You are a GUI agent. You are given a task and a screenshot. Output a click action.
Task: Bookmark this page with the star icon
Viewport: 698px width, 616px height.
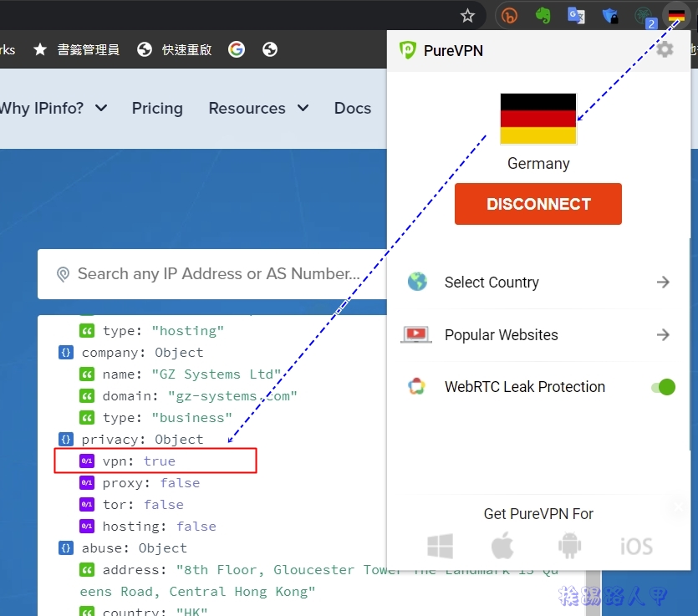click(467, 16)
